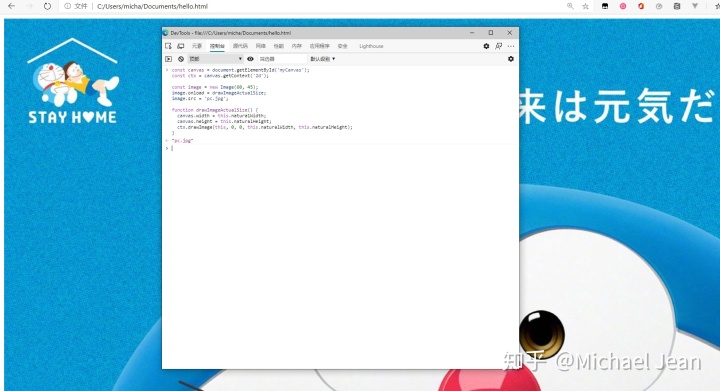
Task: Click the ctx.drawImage code line
Action: pyautogui.click(x=265, y=127)
